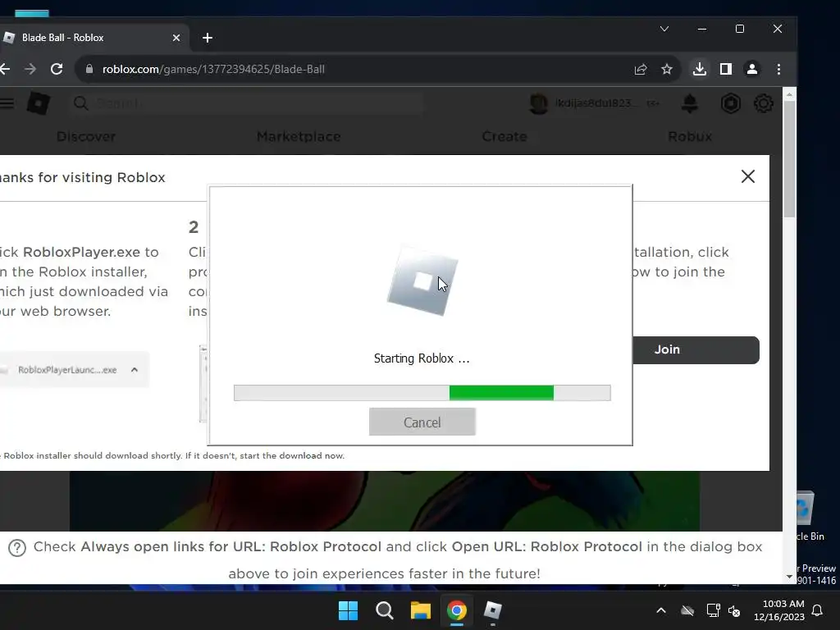The image size is (840, 630).
Task: Open Chrome three-dot menu
Action: 779,69
